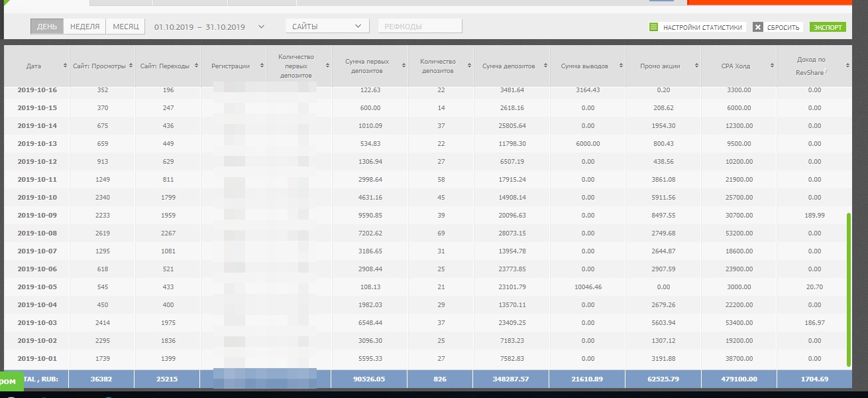Click promo value 8497.55
Viewport: 868px width, 398px height.
(663, 215)
